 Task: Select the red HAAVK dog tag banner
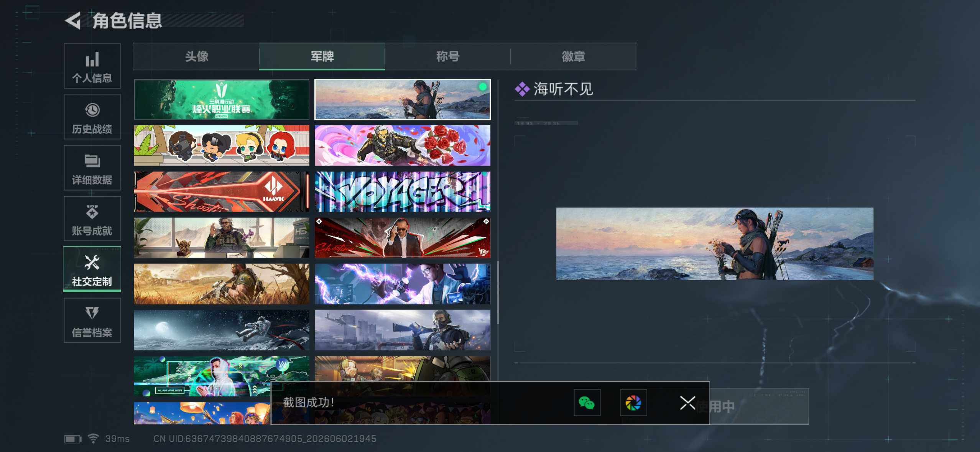click(222, 192)
